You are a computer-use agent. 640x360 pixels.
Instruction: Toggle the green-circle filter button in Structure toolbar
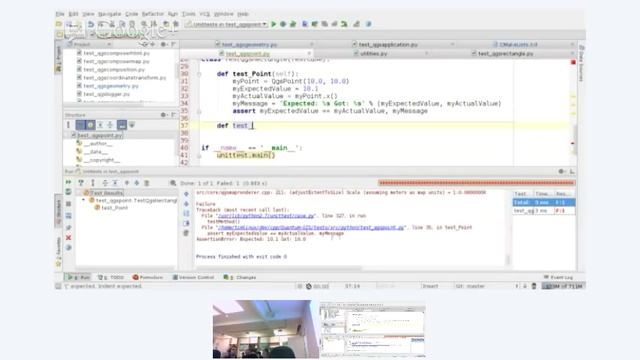[x=90, y=125]
